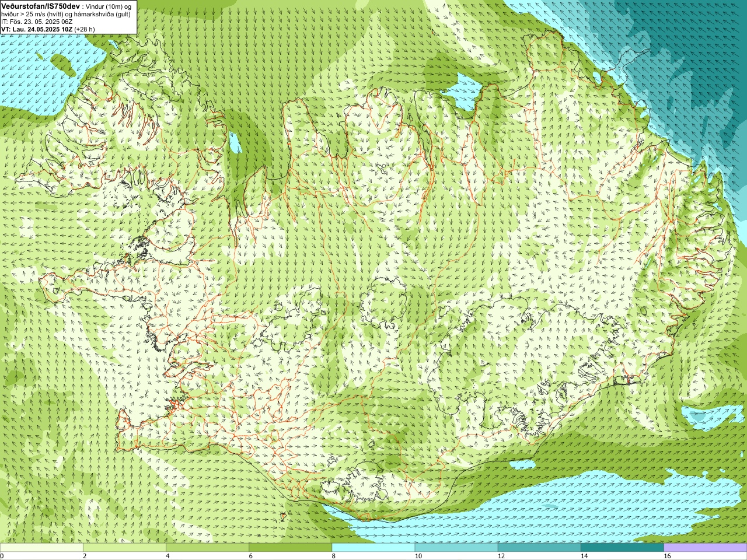Click the legend scale label '16'
747x560 pixels.
pos(667,556)
